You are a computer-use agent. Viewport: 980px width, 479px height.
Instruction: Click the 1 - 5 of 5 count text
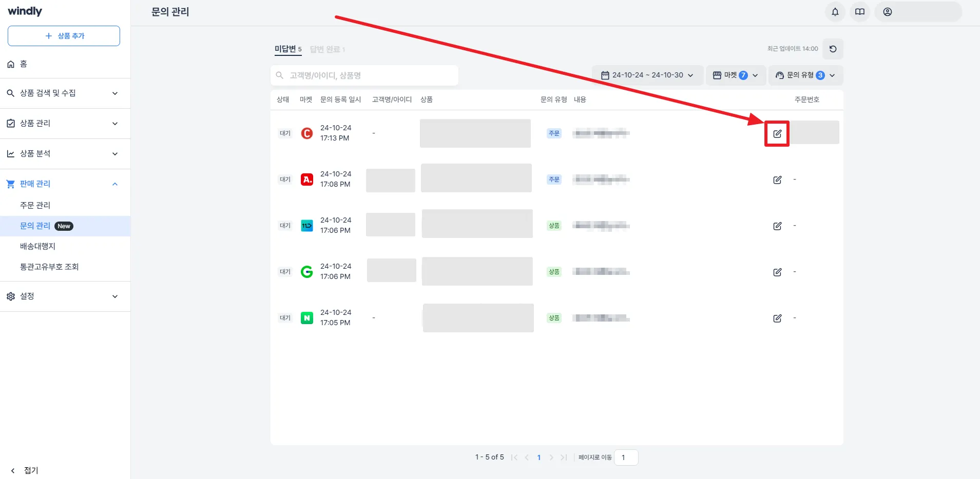[489, 457]
